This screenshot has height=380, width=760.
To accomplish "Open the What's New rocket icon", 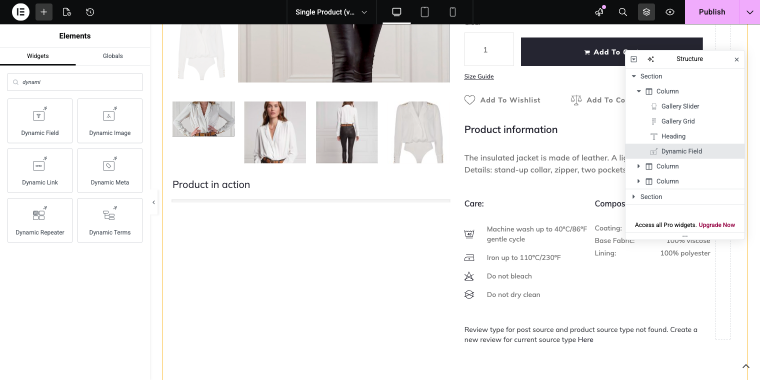I will 600,12.
